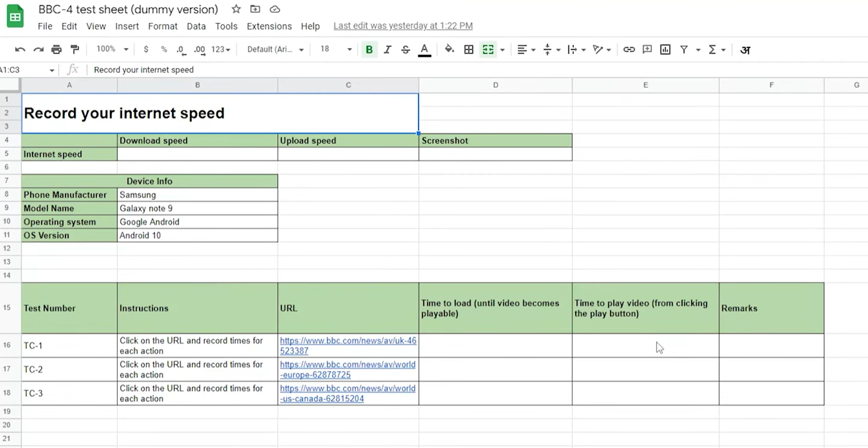The height and width of the screenshot is (448, 868).
Task: Toggle italic formatting
Action: (x=387, y=49)
